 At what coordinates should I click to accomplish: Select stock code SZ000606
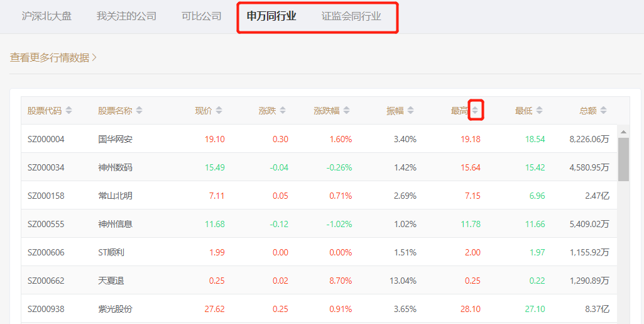(46, 252)
